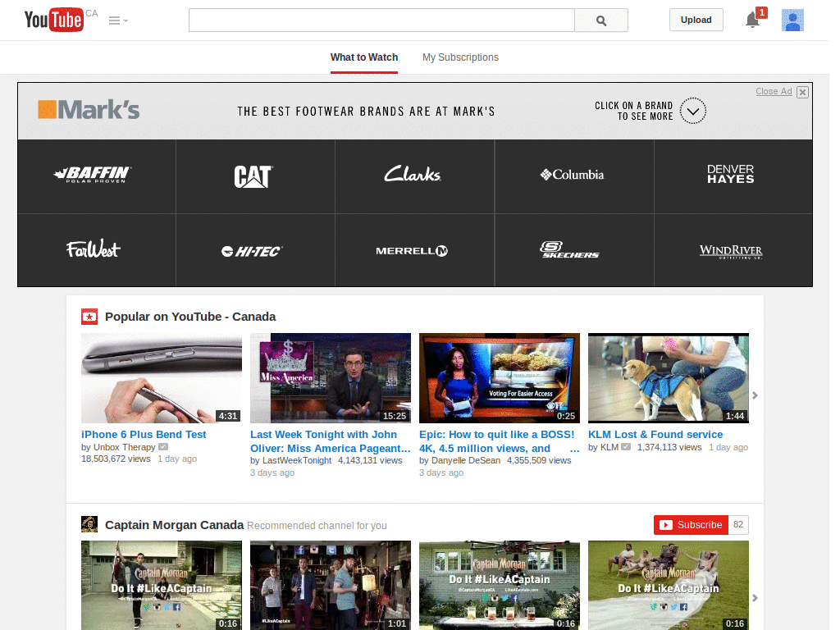Open the first Captain Morgan video thumbnail
This screenshot has width=840, height=630.
(162, 585)
